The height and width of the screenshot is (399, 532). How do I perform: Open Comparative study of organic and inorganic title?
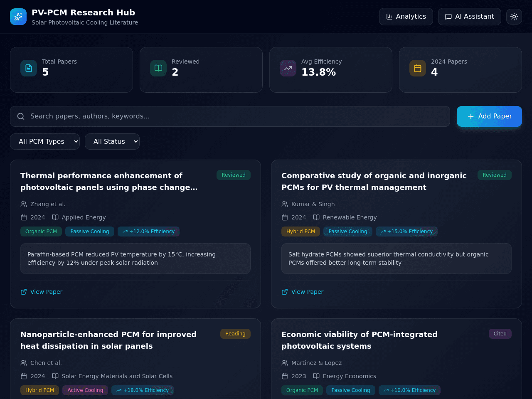[374, 182]
